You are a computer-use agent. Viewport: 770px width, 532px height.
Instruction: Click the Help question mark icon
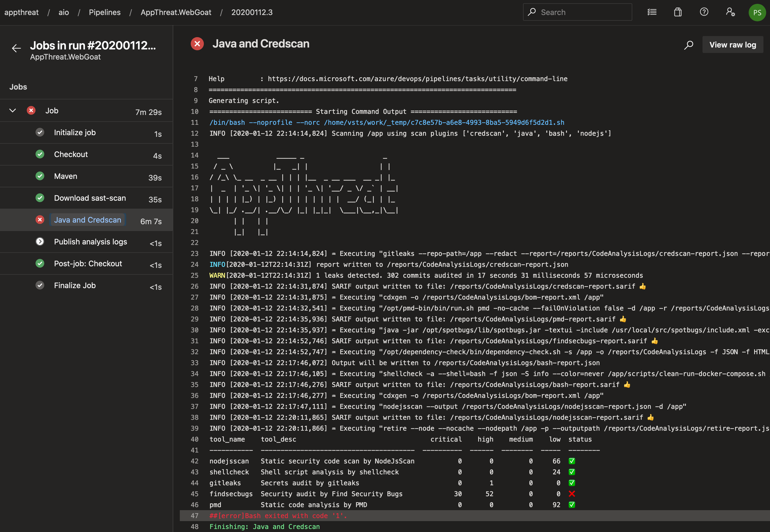click(704, 12)
